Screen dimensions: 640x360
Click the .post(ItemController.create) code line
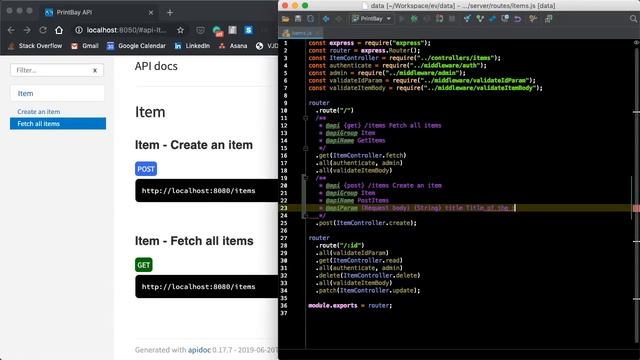click(x=366, y=223)
